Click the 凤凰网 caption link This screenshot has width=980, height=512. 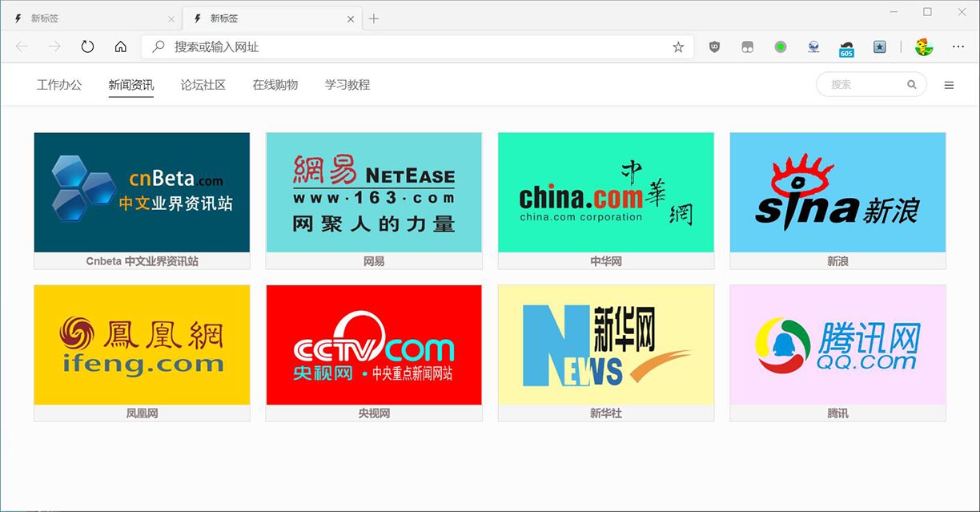click(142, 413)
